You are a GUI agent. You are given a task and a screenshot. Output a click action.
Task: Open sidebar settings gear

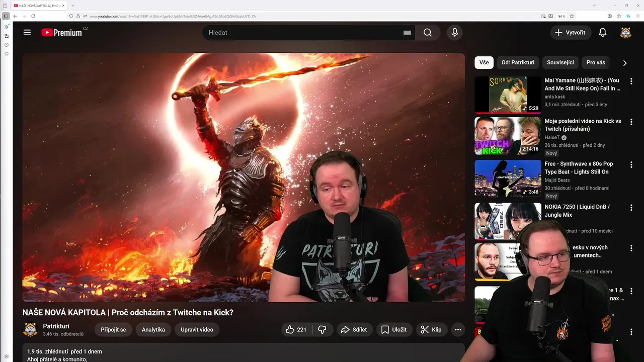(x=7, y=356)
